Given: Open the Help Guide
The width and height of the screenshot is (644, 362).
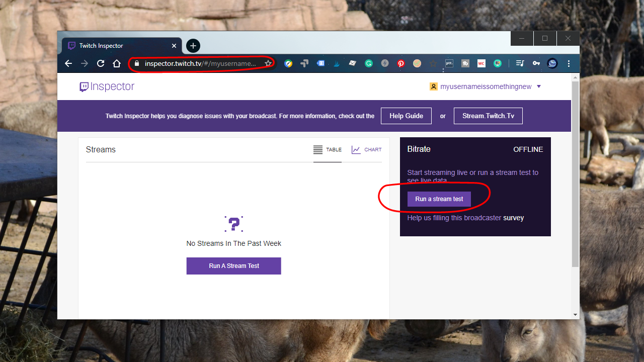Looking at the screenshot, I should point(406,116).
